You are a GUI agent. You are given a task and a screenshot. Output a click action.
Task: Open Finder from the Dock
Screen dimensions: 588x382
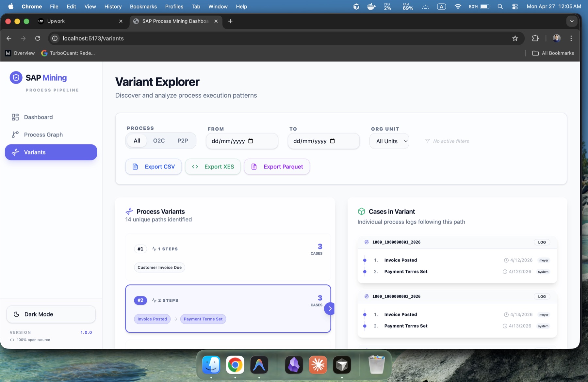coord(211,365)
